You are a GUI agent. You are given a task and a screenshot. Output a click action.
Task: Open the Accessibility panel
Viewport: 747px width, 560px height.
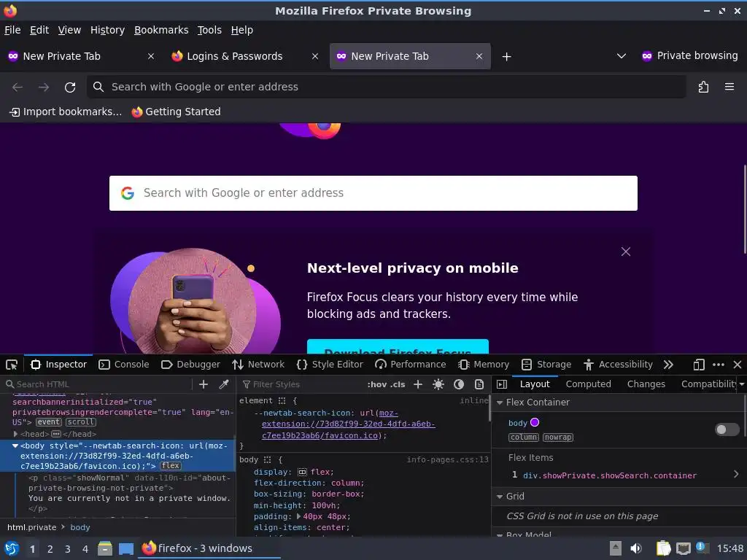[x=618, y=365]
